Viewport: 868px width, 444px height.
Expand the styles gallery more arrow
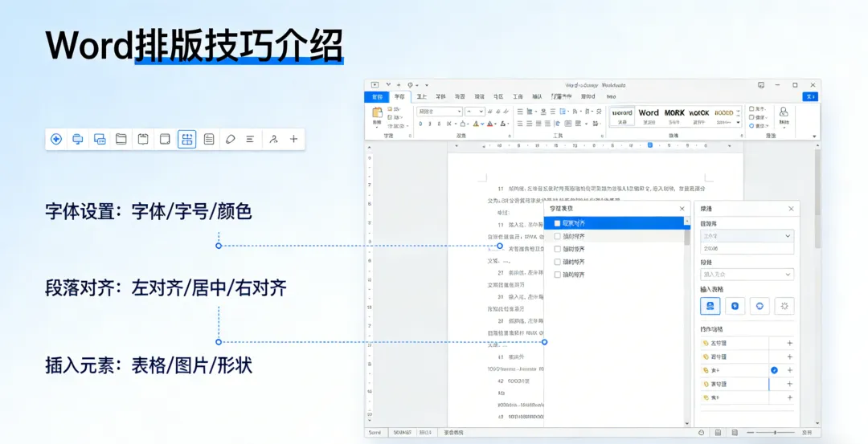(x=738, y=123)
